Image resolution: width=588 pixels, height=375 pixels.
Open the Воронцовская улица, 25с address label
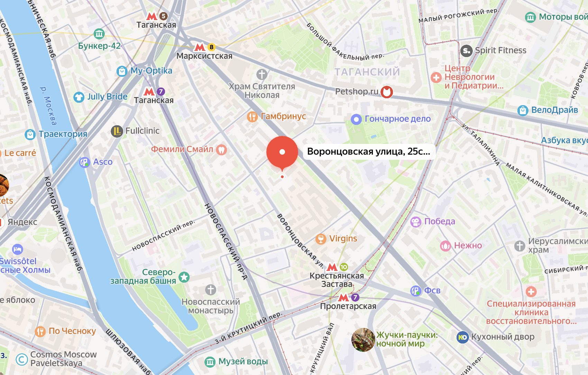[368, 152]
